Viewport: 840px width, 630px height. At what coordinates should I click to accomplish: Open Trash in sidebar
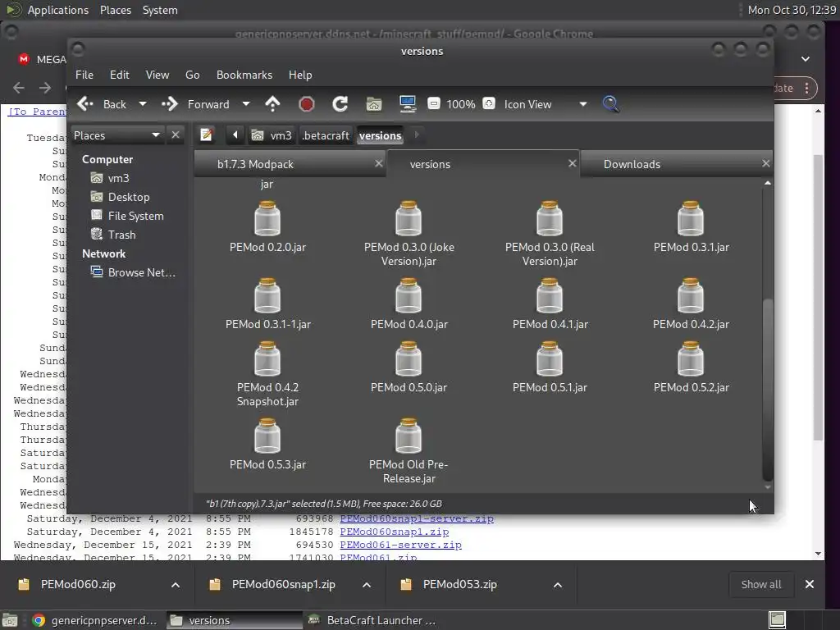pos(121,235)
